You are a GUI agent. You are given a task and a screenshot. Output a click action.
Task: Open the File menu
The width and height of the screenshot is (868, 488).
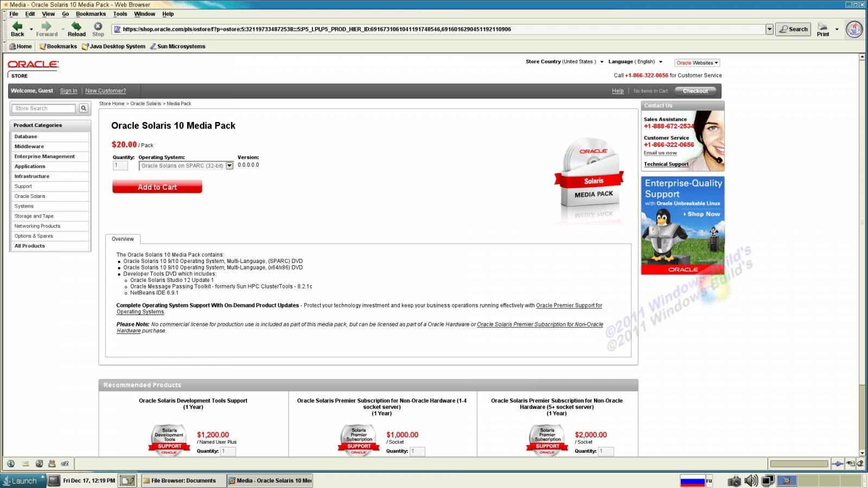(14, 14)
